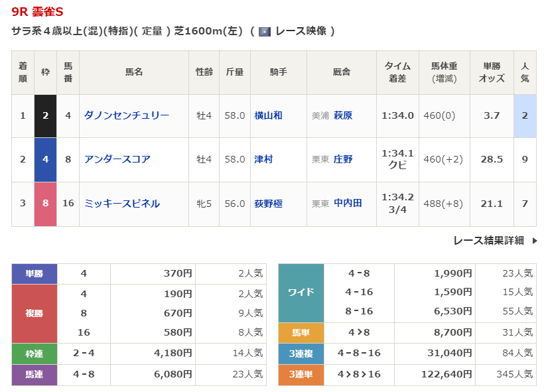The width and height of the screenshot is (550, 392).
Task: Select jockey 荻野極 link
Action: point(268,204)
